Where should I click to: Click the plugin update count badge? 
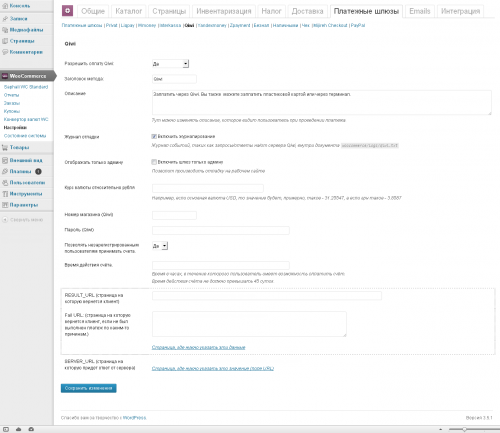pos(38,171)
